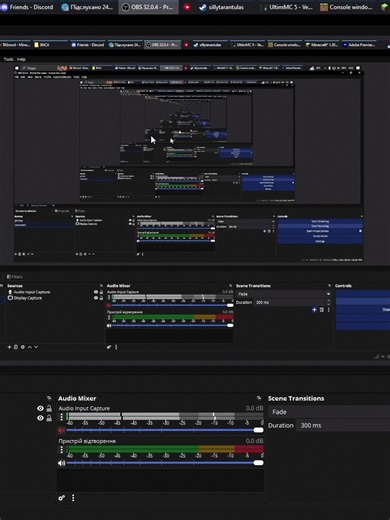This screenshot has width=390, height=520.
Task: Lock Display Capture in mid-sized Sources panel
Action: pos(101,298)
